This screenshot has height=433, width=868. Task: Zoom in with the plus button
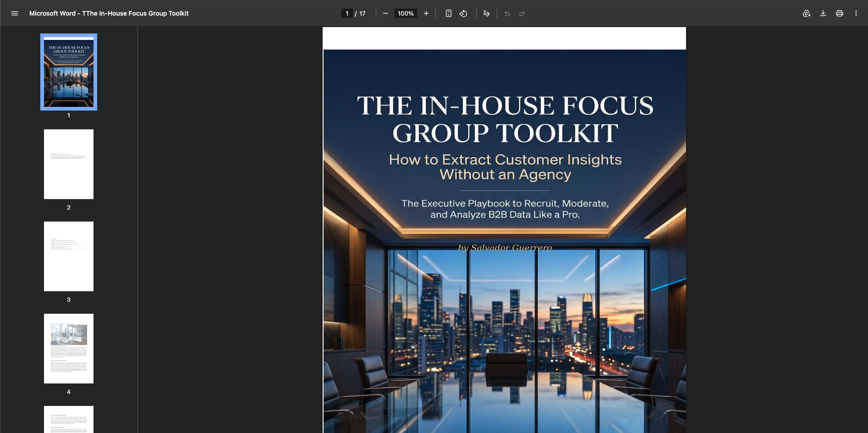click(426, 13)
